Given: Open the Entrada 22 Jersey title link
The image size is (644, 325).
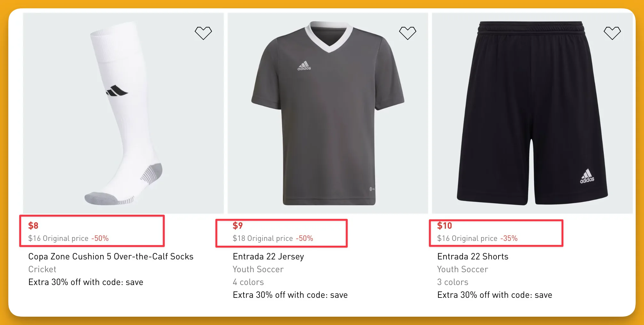Looking at the screenshot, I should click(x=268, y=257).
